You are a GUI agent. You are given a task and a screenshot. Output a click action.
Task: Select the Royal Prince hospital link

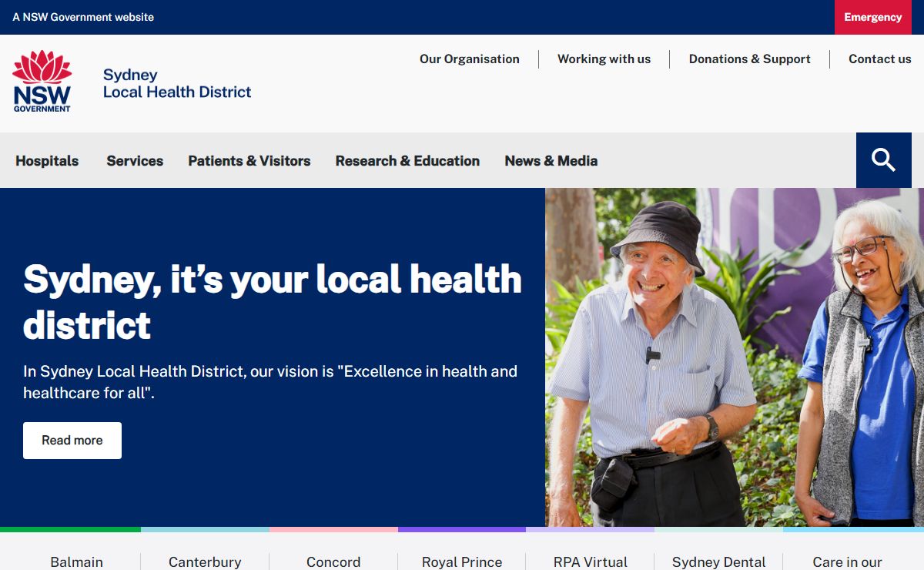pyautogui.click(x=462, y=562)
